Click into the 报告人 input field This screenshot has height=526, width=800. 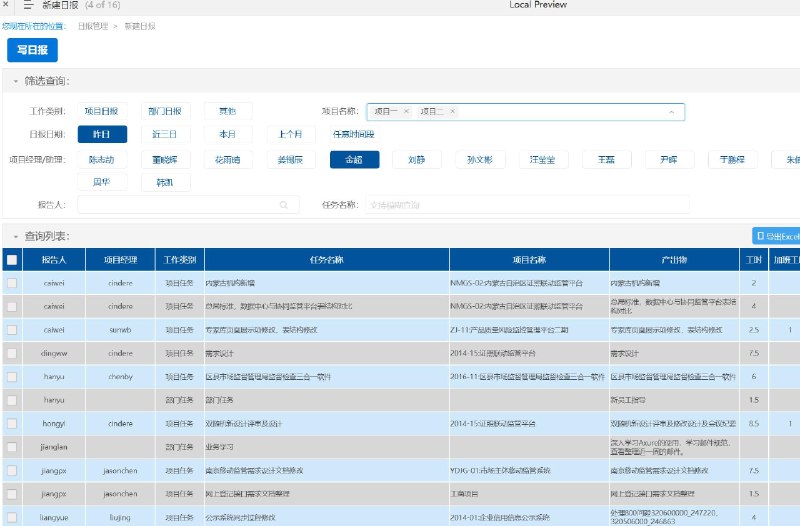tap(188, 205)
